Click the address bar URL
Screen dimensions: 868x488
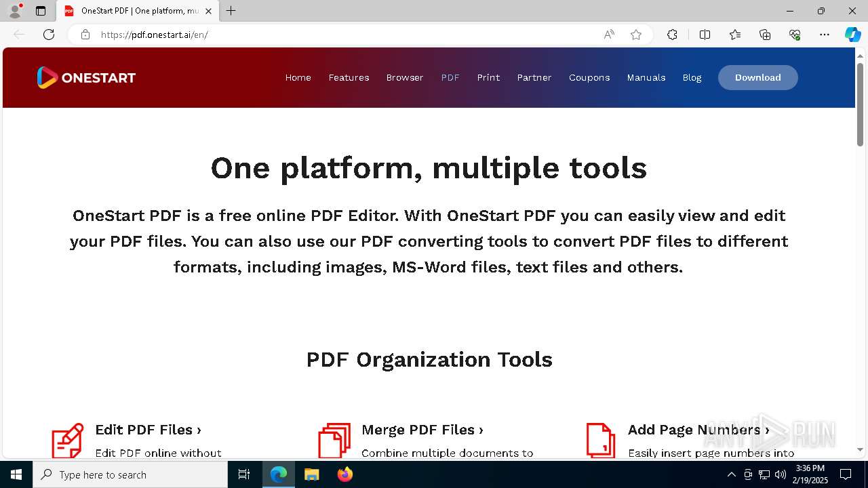(155, 35)
